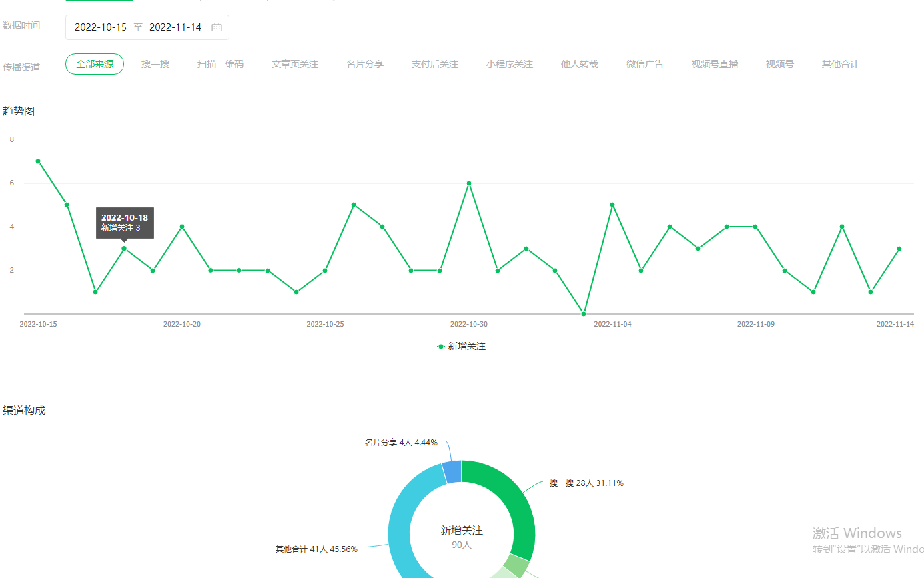
Task: Filter by 搜一搜 channel
Action: [x=155, y=64]
